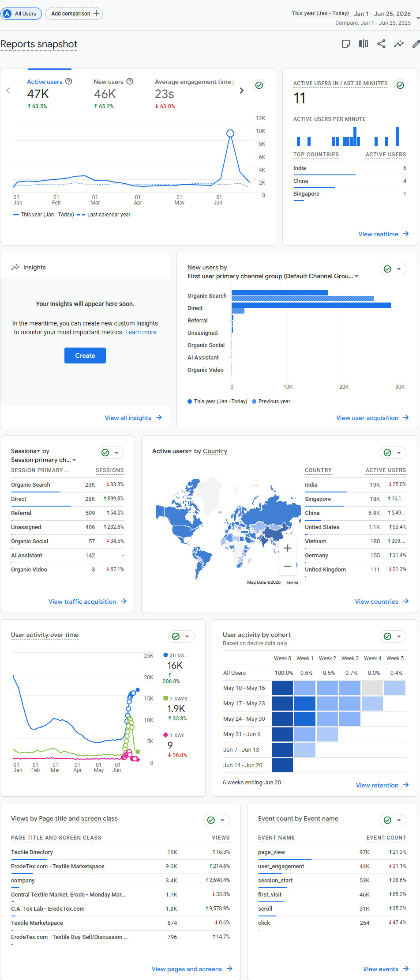The width and height of the screenshot is (420, 980).
Task: Zoom out on the country map
Action: 288,566
